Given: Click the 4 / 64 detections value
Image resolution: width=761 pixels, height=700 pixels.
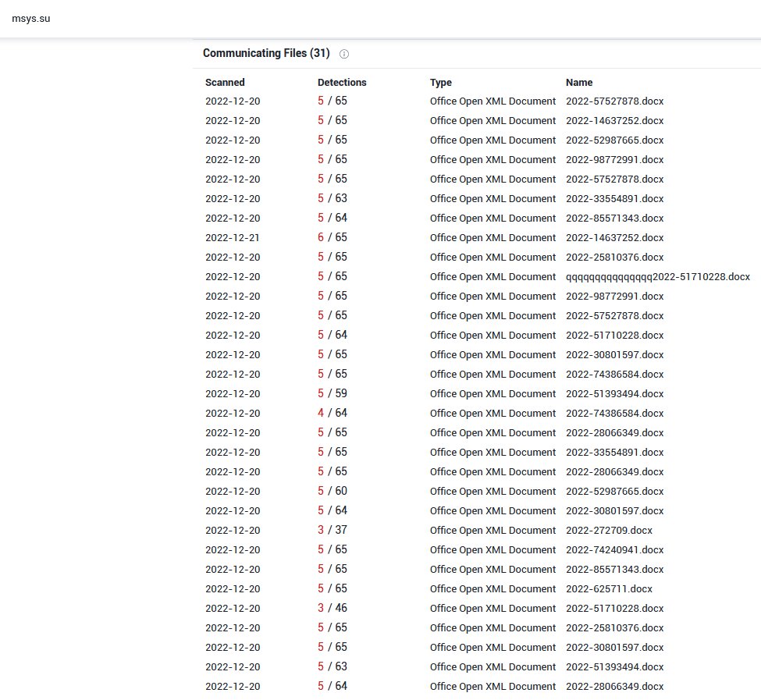Looking at the screenshot, I should point(332,413).
